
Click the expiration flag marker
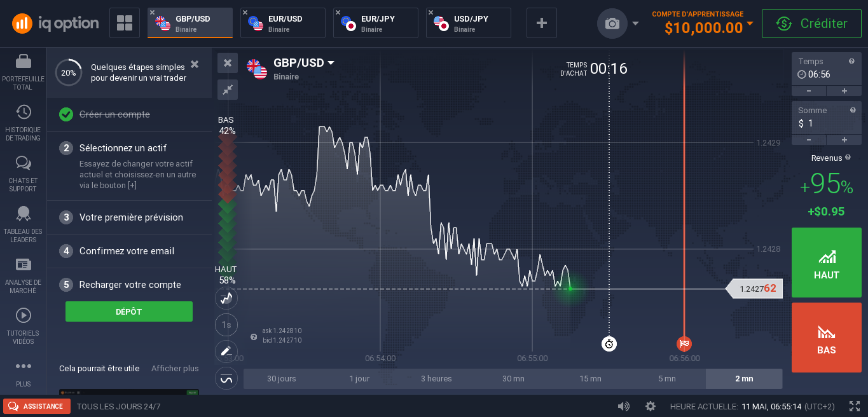(x=684, y=344)
